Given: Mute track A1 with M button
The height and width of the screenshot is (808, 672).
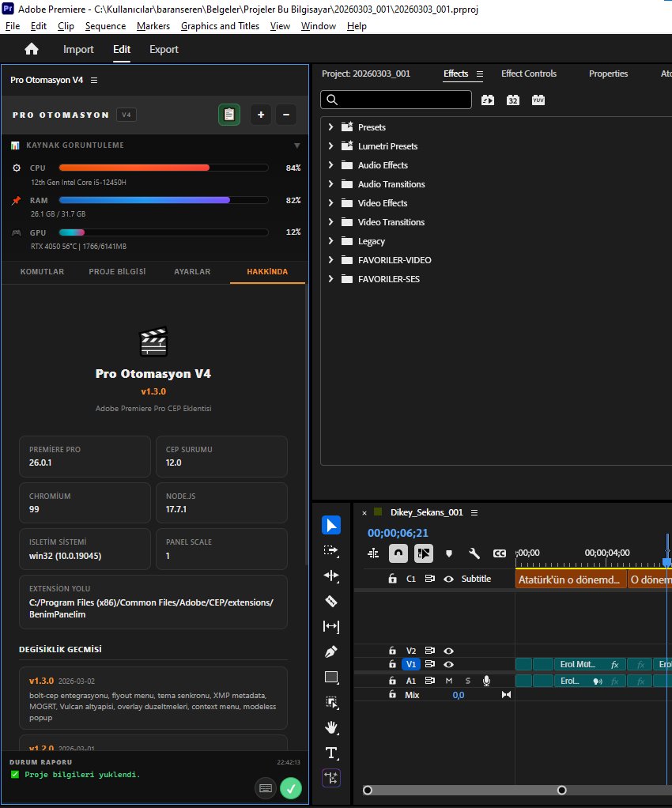Looking at the screenshot, I should tap(449, 681).
